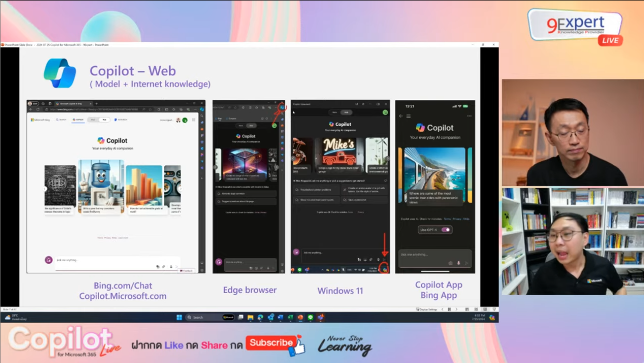Image resolution: width=644 pixels, height=363 pixels.
Task: Expand the suggestions carousel with the right arrow
Action: click(181, 189)
